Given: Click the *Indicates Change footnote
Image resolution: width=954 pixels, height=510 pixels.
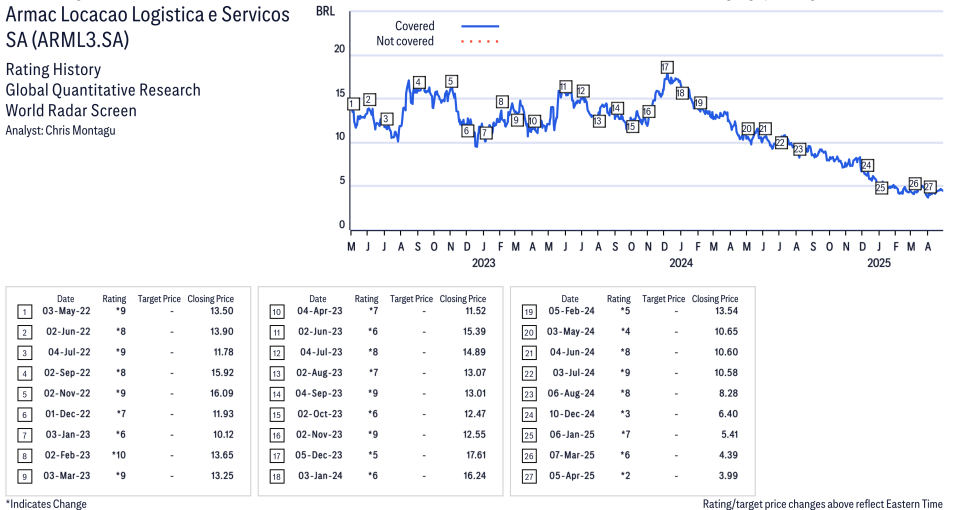Looking at the screenshot, I should (46, 504).
